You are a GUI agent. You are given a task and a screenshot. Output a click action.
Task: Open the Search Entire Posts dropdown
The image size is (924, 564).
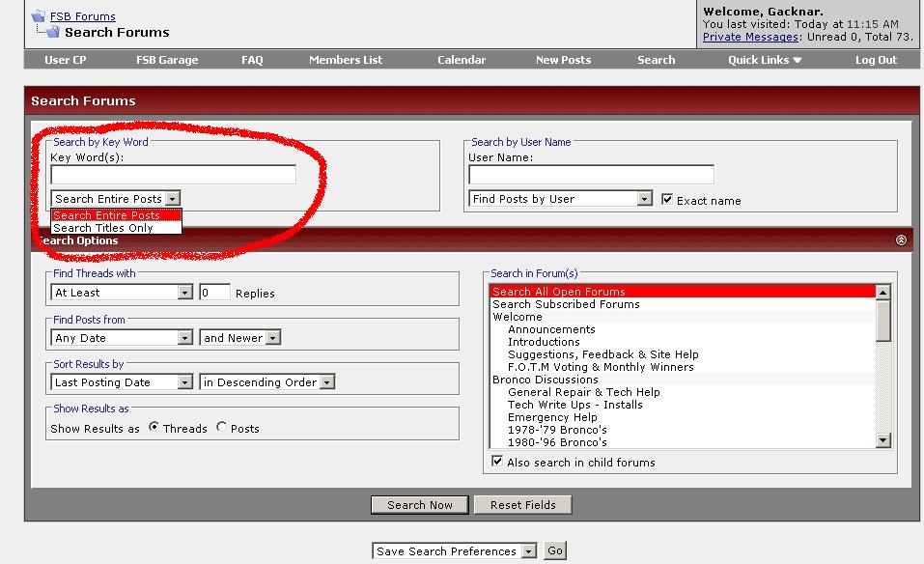(116, 199)
